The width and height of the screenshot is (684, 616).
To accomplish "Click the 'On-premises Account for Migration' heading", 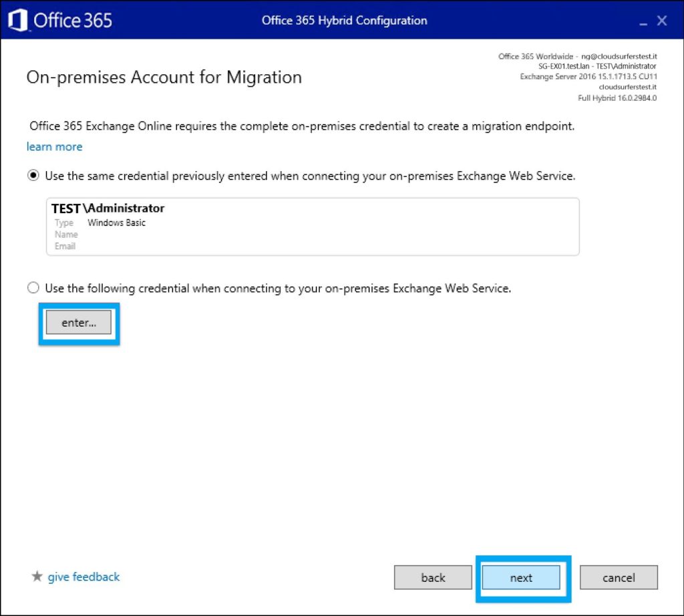I will click(x=164, y=78).
